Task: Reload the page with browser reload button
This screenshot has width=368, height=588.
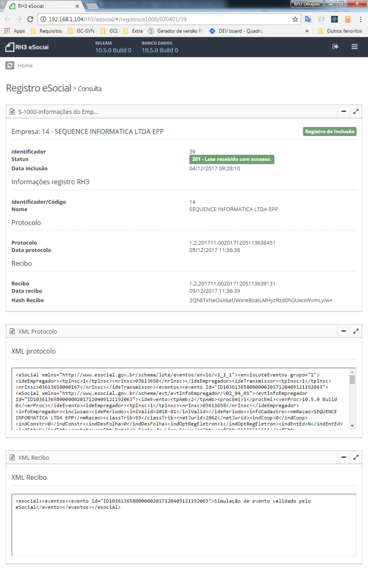Action: 29,19
